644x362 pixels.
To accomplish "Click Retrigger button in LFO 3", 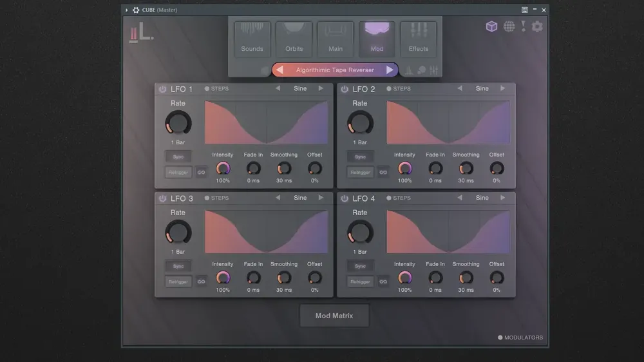I will tap(178, 281).
